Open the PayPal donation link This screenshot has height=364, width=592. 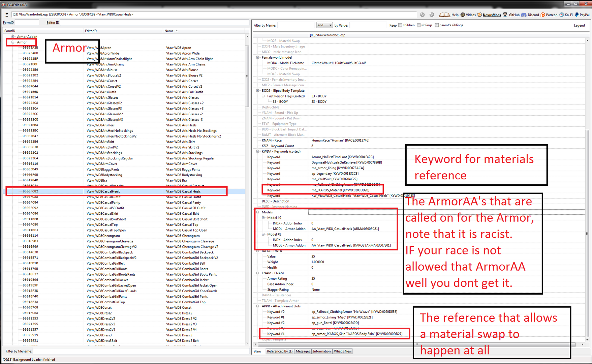coord(582,15)
